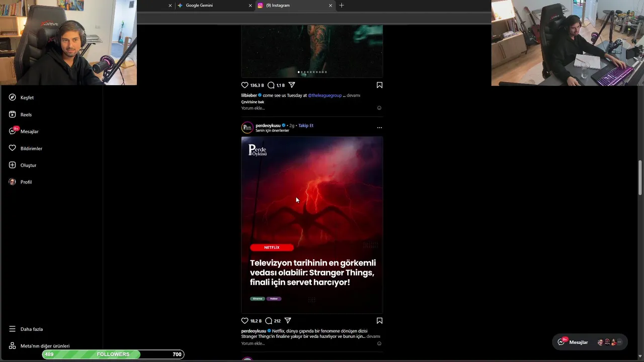This screenshot has height=362, width=644.
Task: Click the Bildirimler label in sidebar
Action: tap(31, 148)
